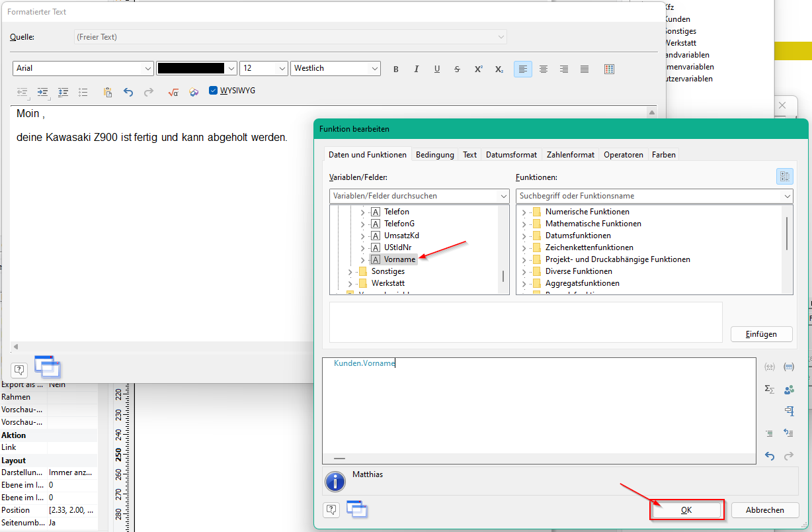Toggle bold formatting in Formatierter Text
Screen dimensions: 812x532
click(396, 69)
